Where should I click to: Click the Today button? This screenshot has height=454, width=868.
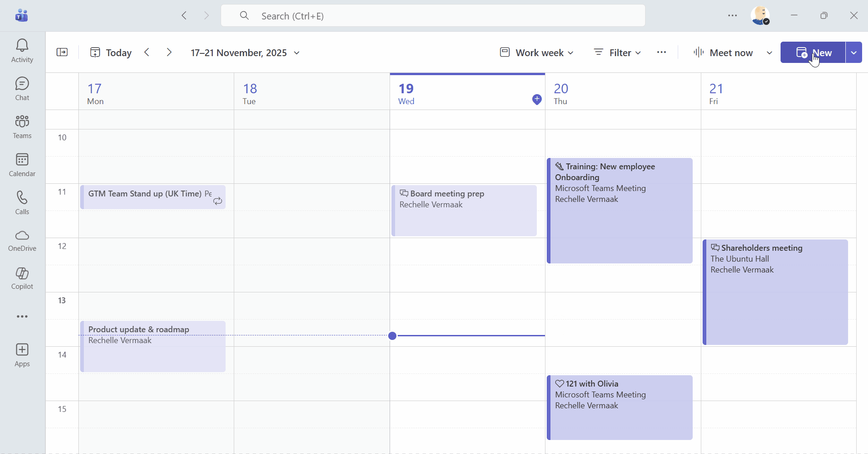(111, 52)
